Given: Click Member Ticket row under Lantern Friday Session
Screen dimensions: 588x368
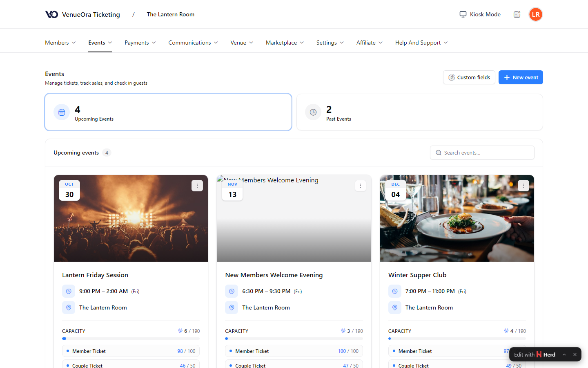Looking at the screenshot, I should tap(131, 351).
